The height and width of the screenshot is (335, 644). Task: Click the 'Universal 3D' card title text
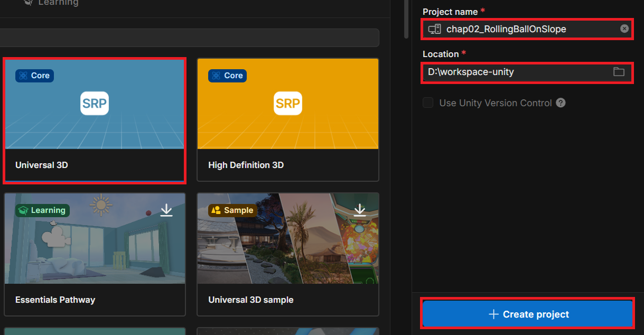point(42,165)
